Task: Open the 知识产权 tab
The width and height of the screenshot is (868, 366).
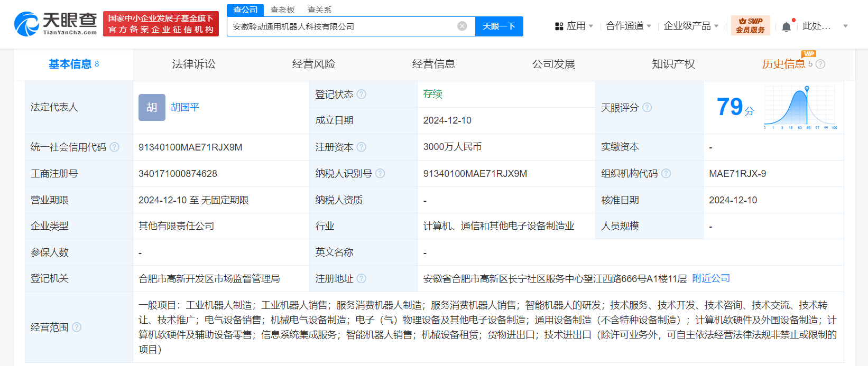Action: tap(673, 64)
